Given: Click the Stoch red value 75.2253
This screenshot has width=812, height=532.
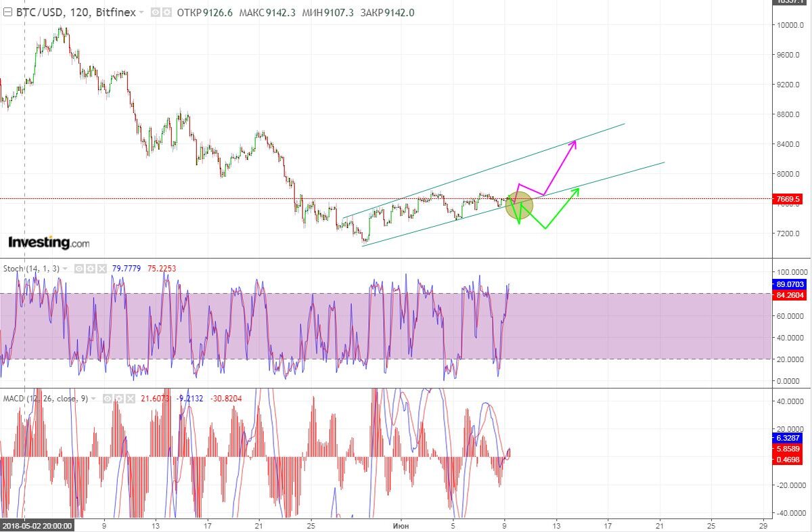Looking at the screenshot, I should point(160,269).
